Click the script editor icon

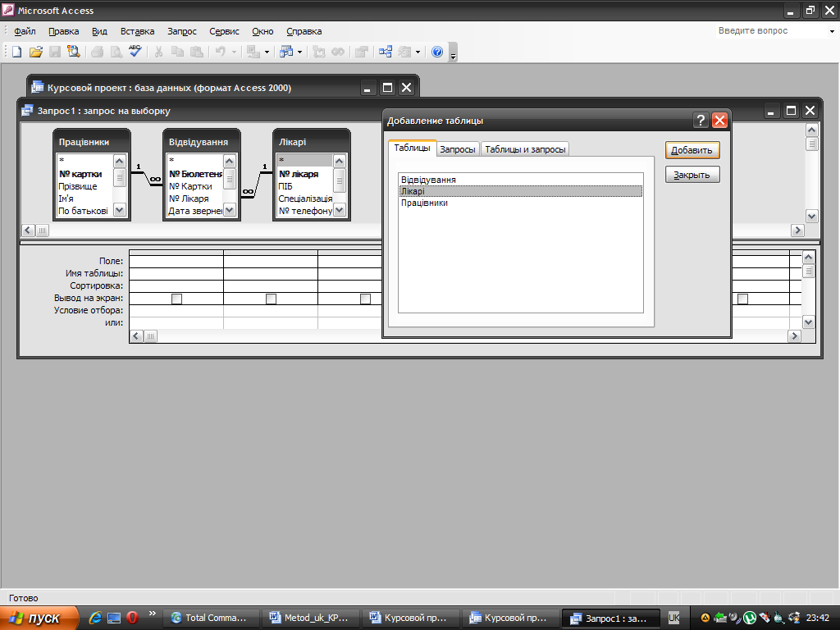click(x=338, y=52)
